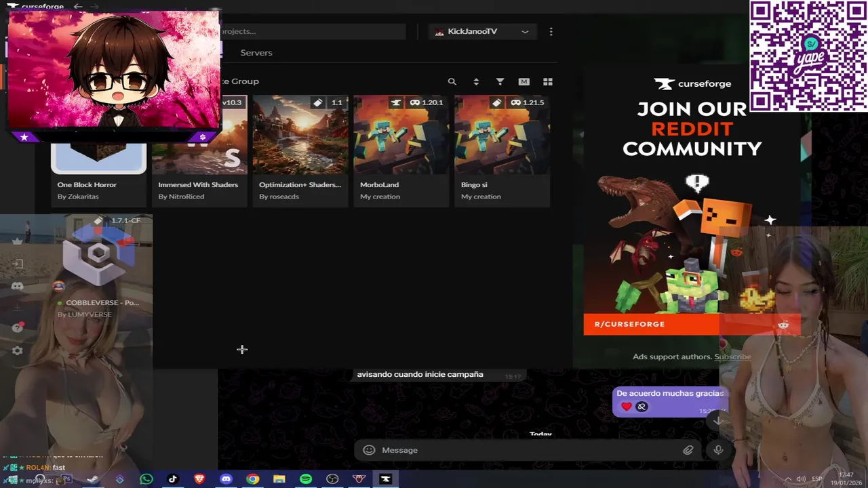The image size is (868, 488).
Task: Click the attachment paperclip icon
Action: [688, 450]
